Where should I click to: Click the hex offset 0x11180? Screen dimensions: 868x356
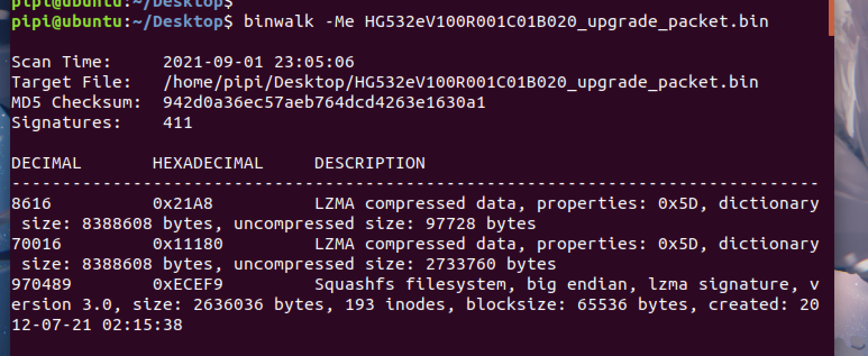coord(188,244)
